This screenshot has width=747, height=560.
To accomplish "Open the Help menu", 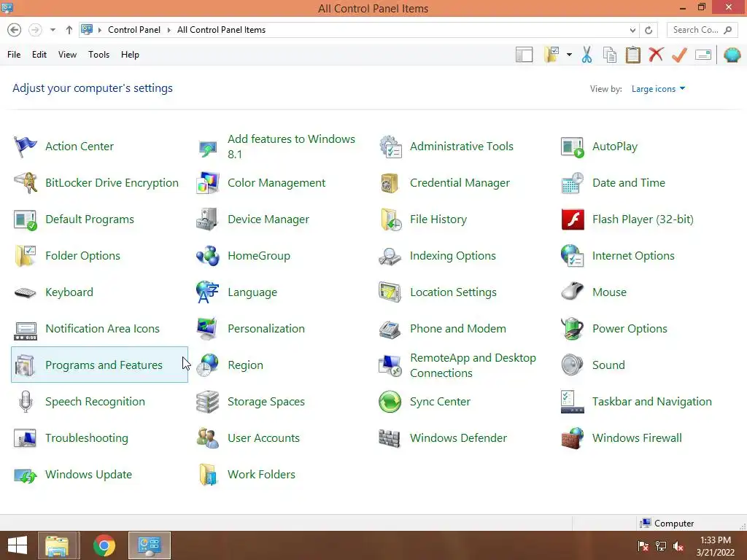I will pyautogui.click(x=130, y=55).
